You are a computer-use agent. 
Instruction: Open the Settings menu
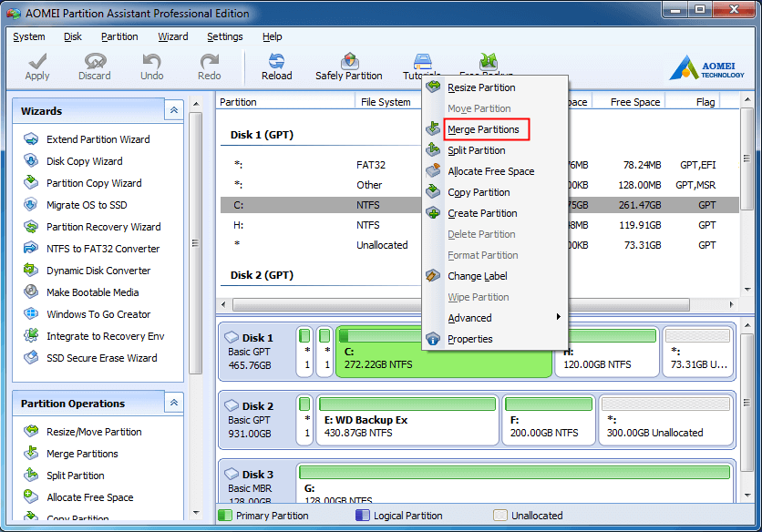(x=225, y=36)
